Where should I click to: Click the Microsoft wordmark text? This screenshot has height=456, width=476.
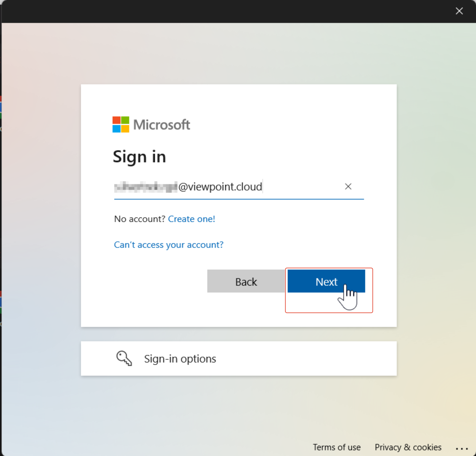(x=162, y=125)
